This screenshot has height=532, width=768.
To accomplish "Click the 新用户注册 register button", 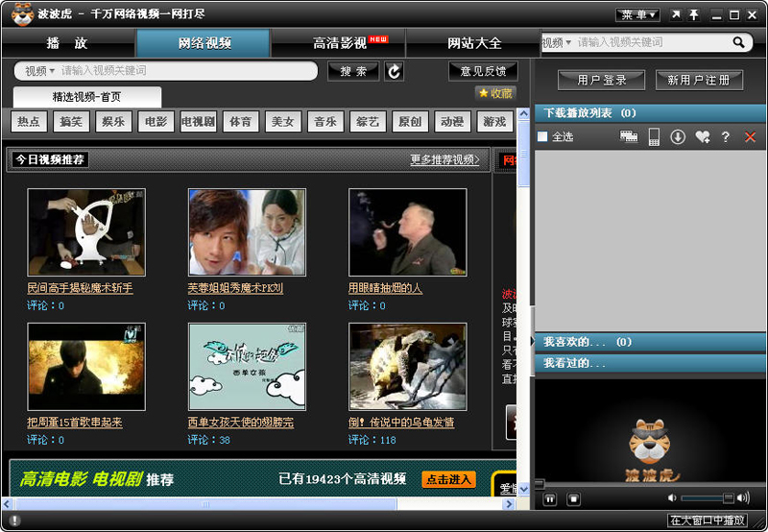I will 699,80.
